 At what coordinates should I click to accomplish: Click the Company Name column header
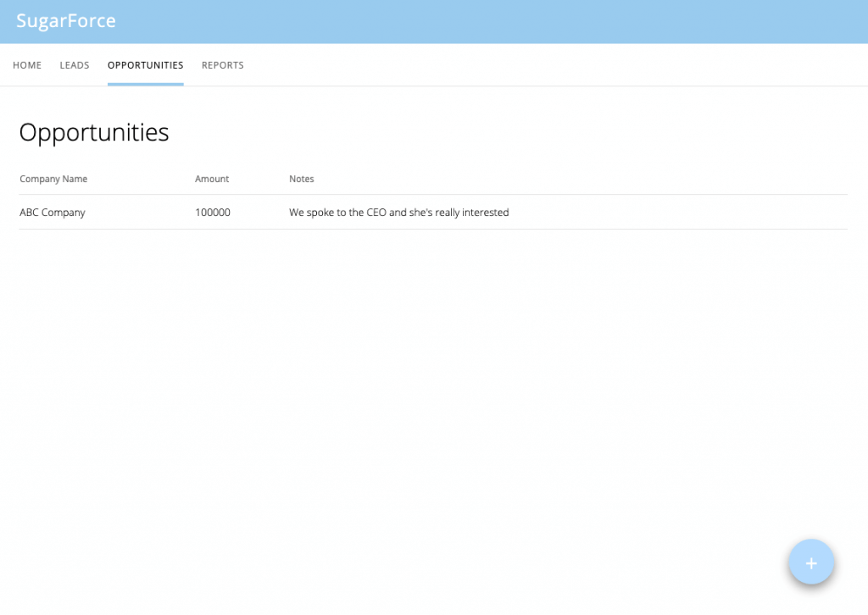[x=53, y=179]
